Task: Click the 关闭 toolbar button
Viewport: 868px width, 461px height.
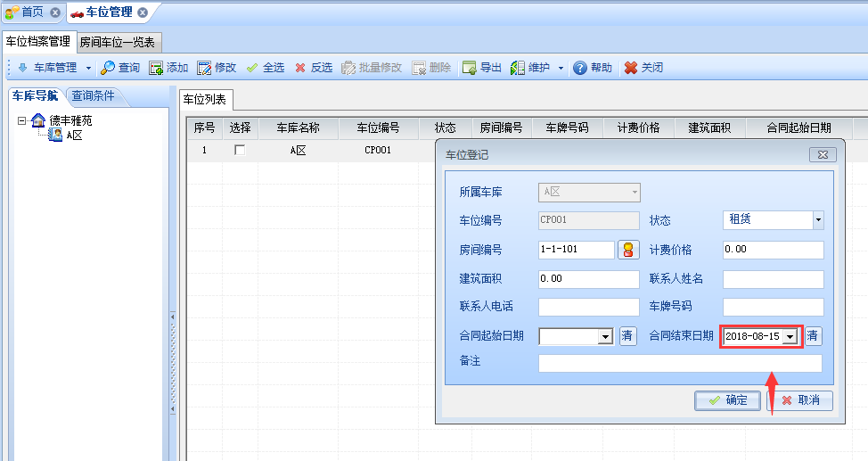Action: point(643,68)
